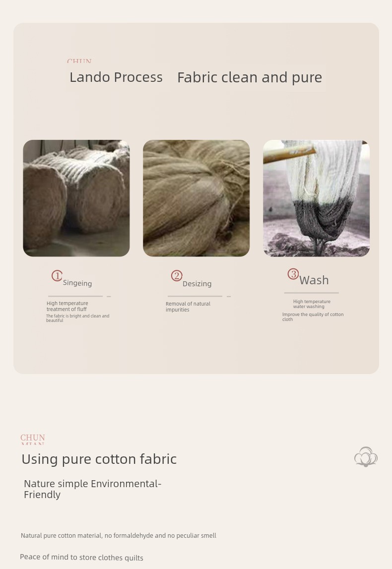Screen dimensions: 392x569
Task: Click the partial CHUN logo above Lando Process
Action: point(79,61)
